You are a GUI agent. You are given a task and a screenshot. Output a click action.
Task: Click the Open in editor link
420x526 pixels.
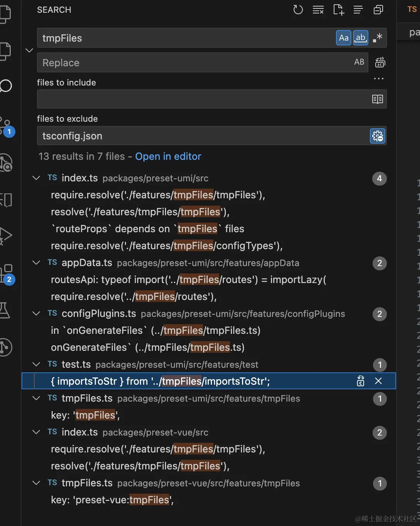pos(168,156)
